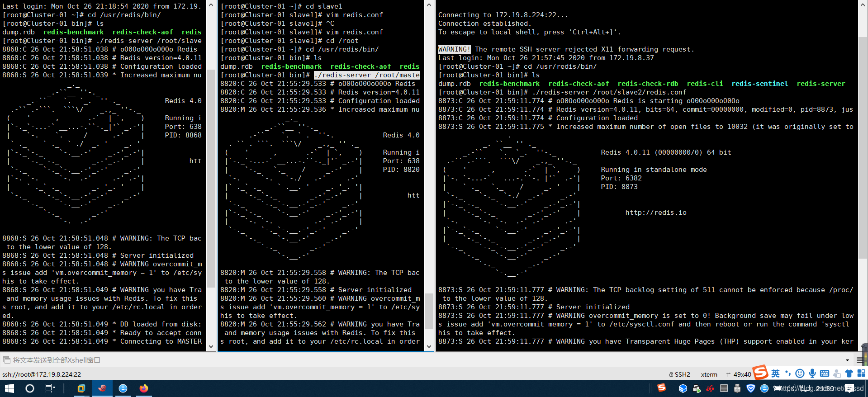Viewport: 868px width, 397px height.
Task: Open Cortana search circle on taskbar
Action: [30, 388]
